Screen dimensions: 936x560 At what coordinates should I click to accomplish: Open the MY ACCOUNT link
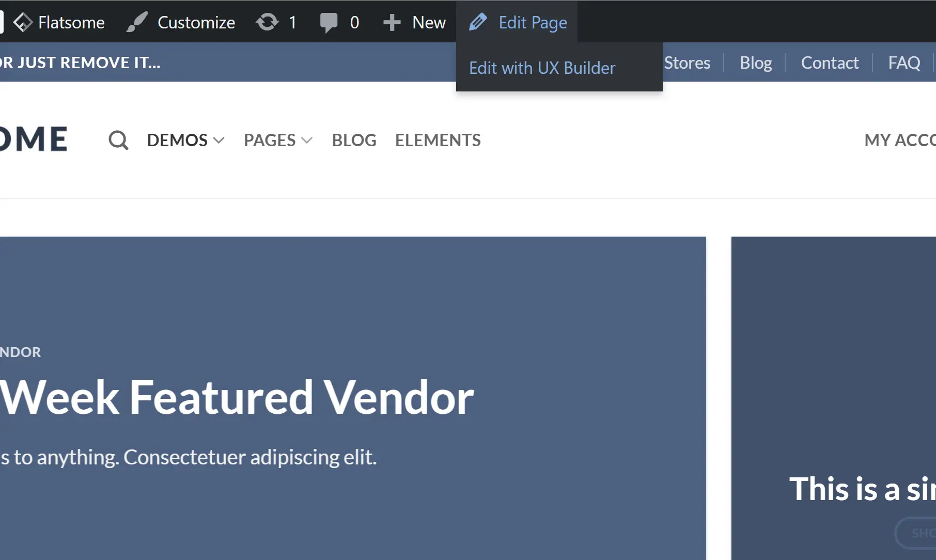click(x=900, y=140)
